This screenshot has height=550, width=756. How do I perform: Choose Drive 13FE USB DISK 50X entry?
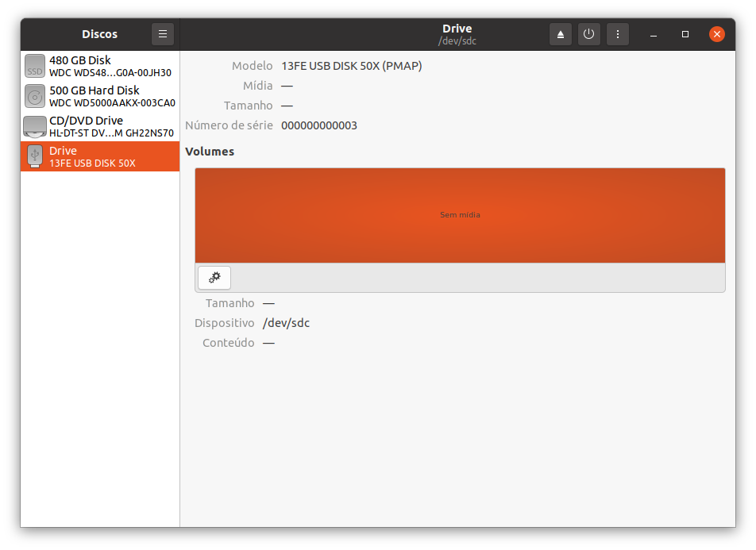coord(100,156)
